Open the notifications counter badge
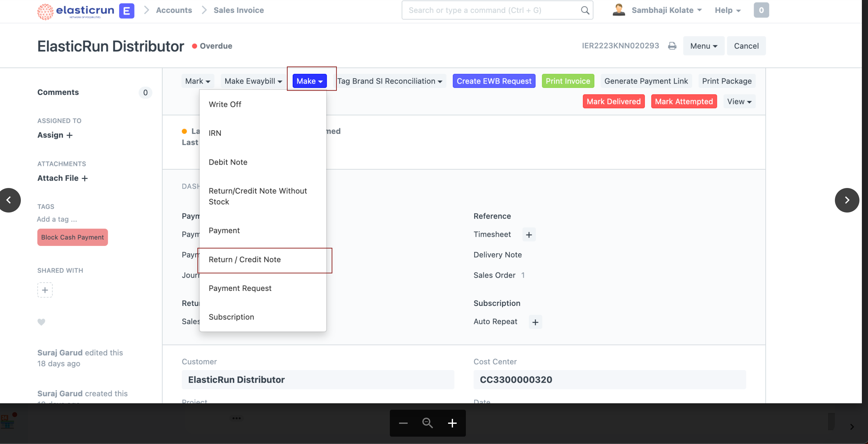868x444 pixels. tap(761, 10)
